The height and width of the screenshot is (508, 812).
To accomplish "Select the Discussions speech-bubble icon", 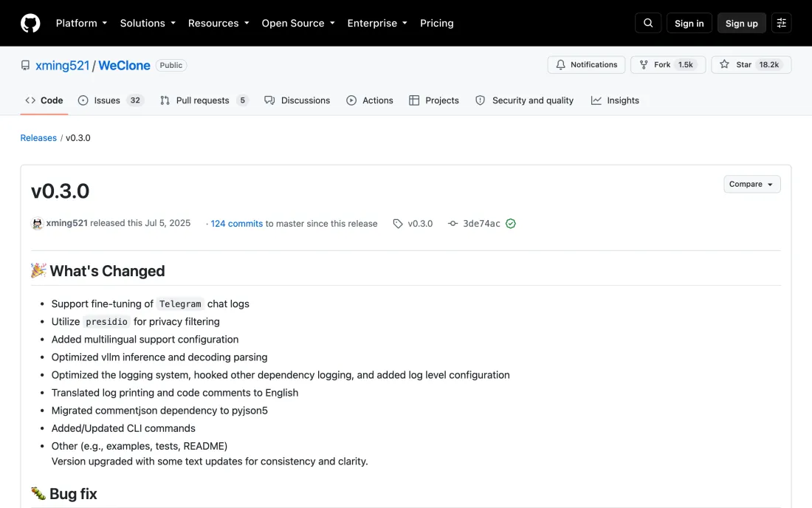I will click(x=269, y=100).
